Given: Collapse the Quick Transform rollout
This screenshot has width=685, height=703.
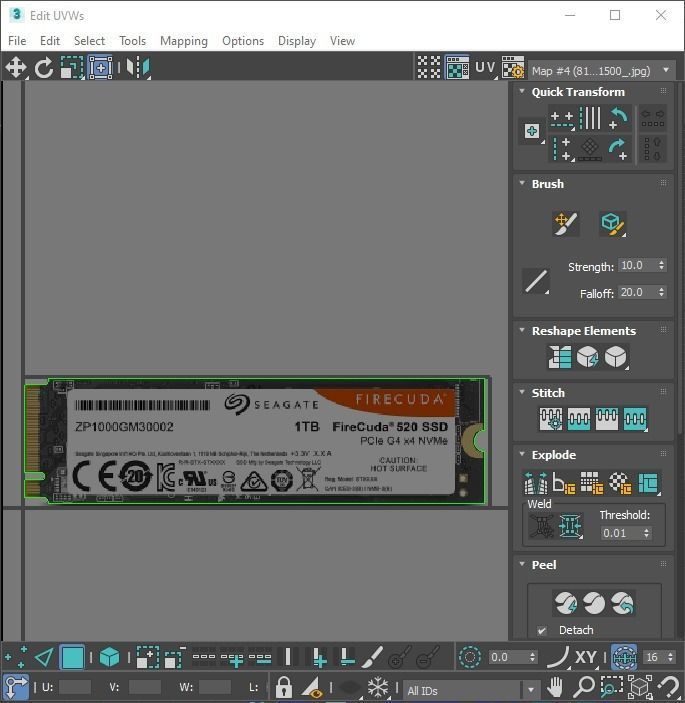Looking at the screenshot, I should tap(522, 91).
